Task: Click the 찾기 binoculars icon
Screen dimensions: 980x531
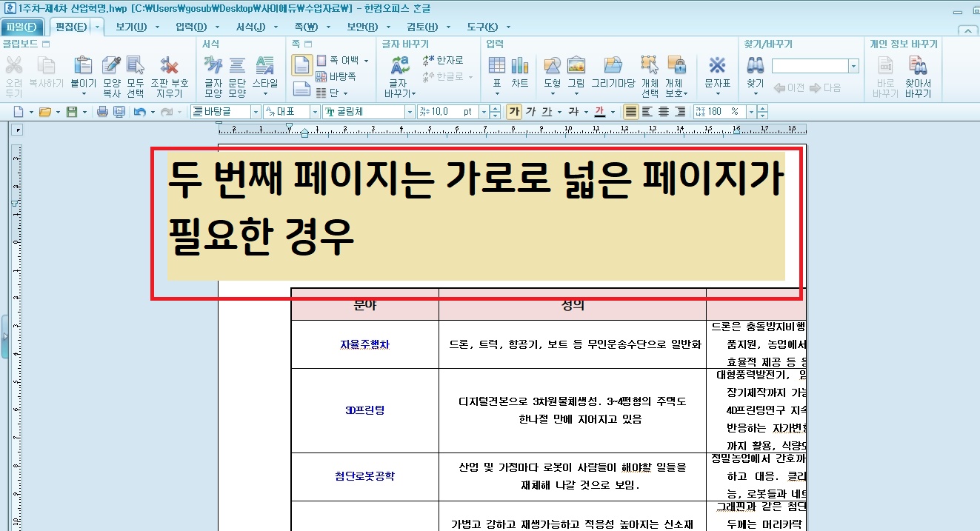Action: pyautogui.click(x=755, y=66)
